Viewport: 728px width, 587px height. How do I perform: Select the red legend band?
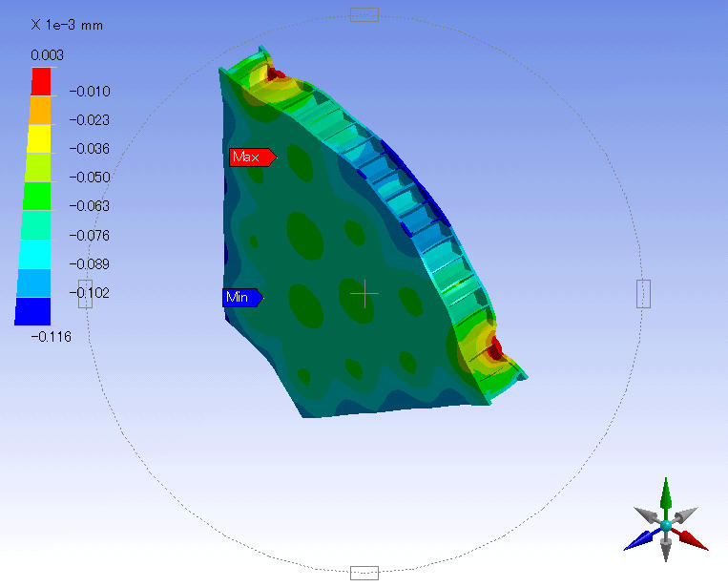[x=41, y=81]
